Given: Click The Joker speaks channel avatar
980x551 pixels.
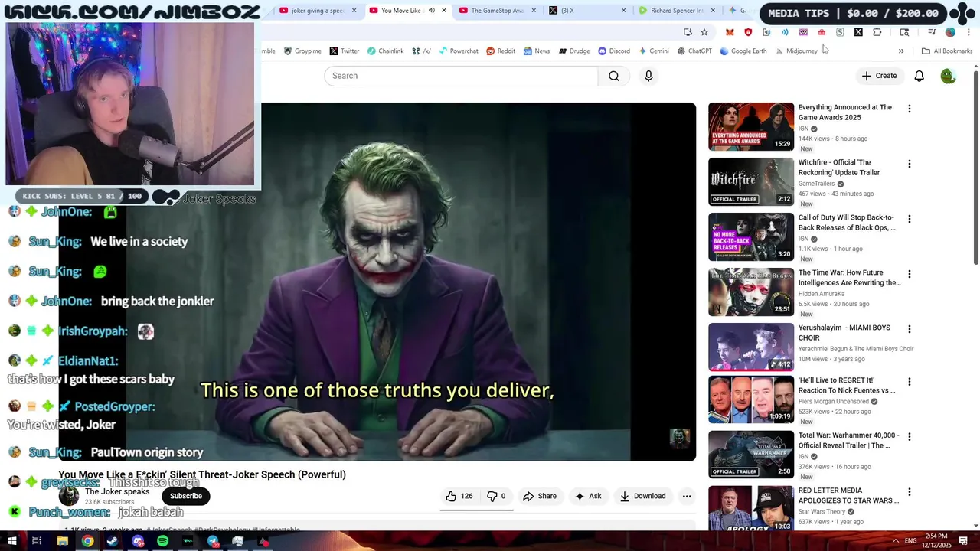Looking at the screenshot, I should 69,496.
